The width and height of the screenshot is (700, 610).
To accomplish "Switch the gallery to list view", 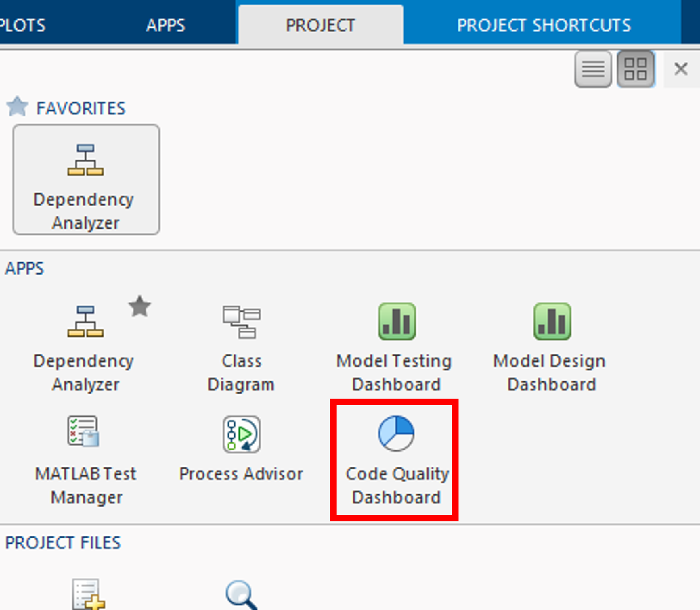I will [593, 69].
